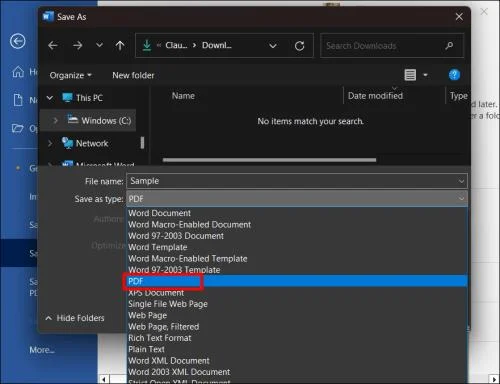
Task: Close the Save As dialog
Action: [x=459, y=17]
